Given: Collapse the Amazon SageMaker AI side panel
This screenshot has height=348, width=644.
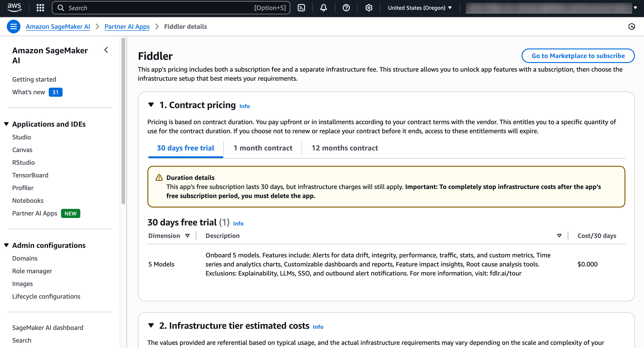Looking at the screenshot, I should pyautogui.click(x=106, y=50).
